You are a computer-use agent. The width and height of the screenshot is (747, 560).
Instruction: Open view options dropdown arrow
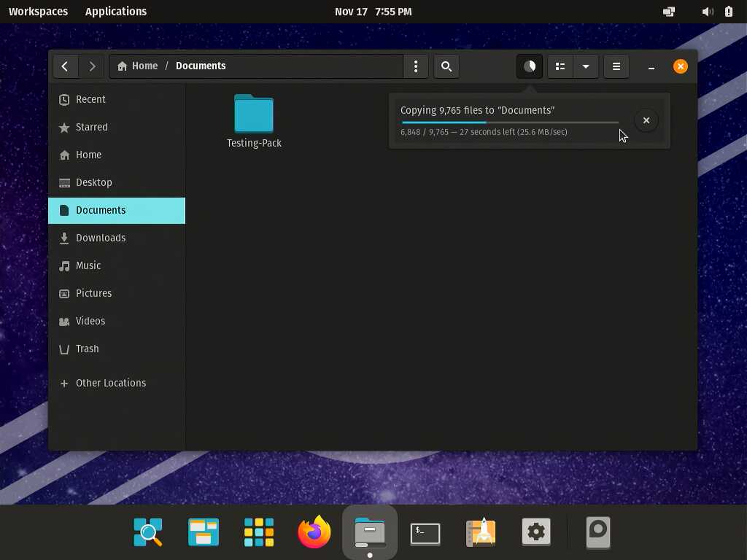(586, 66)
